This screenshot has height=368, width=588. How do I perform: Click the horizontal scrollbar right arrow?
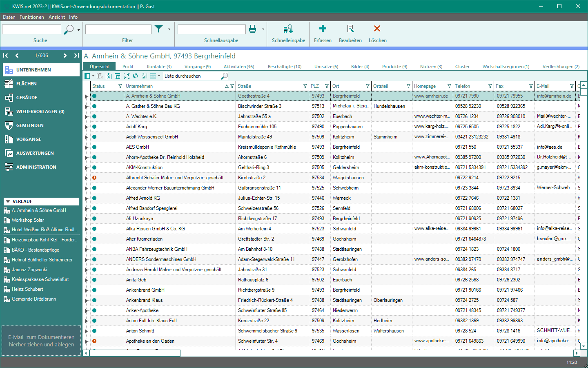point(577,353)
